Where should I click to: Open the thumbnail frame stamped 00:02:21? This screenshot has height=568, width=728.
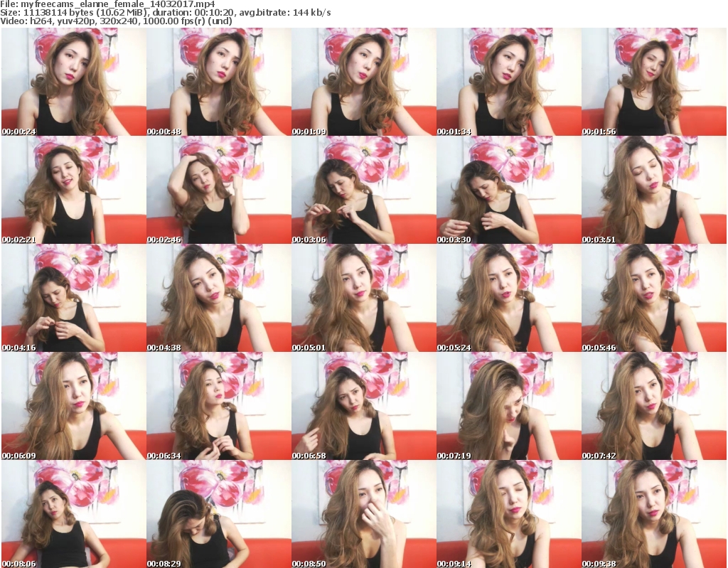pos(73,190)
